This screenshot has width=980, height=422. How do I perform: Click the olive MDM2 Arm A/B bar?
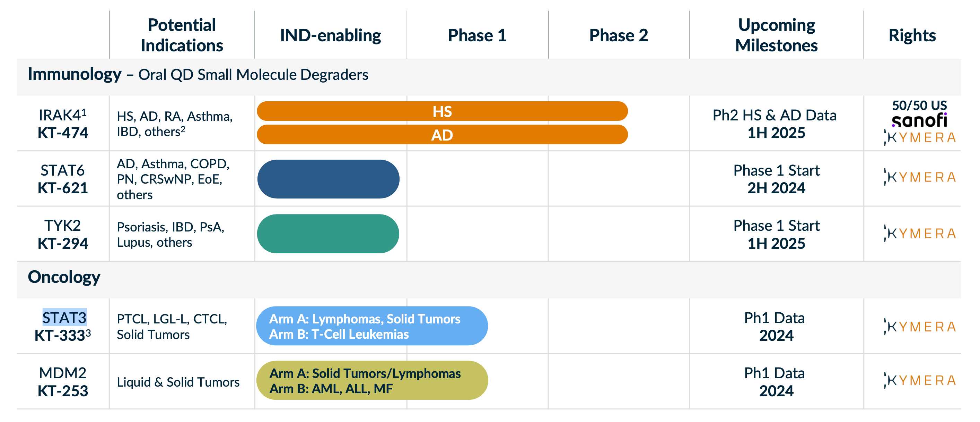tap(372, 380)
